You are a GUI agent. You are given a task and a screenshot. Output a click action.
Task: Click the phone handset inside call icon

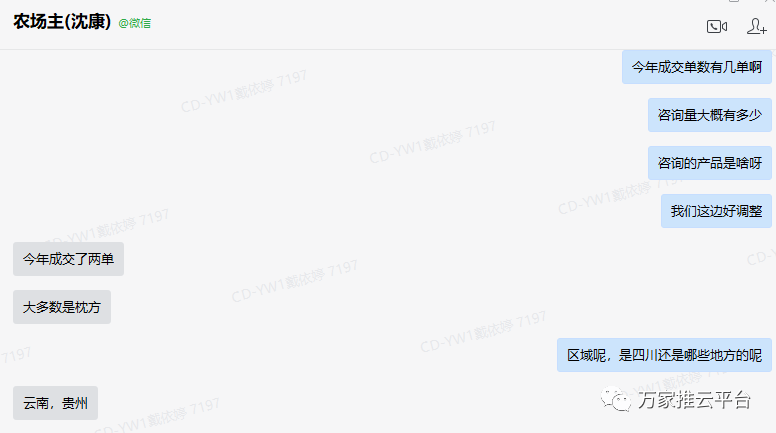713,26
